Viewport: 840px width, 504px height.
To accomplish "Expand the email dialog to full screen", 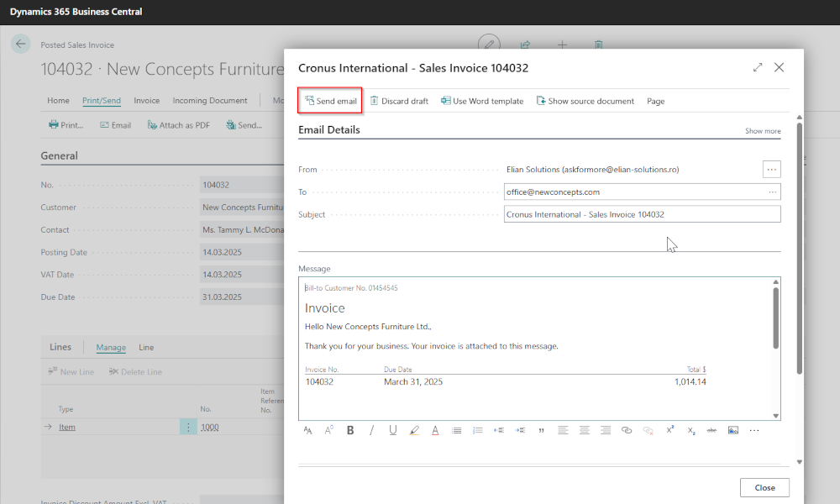I will click(x=758, y=67).
